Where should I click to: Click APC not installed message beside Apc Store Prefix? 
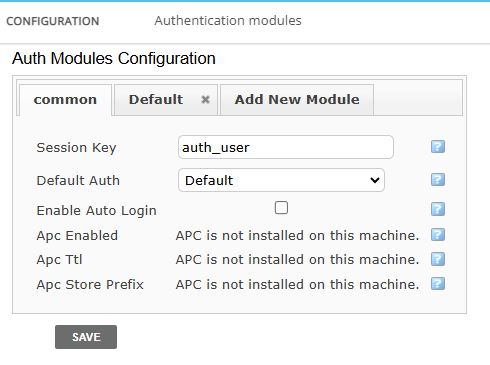pos(297,285)
